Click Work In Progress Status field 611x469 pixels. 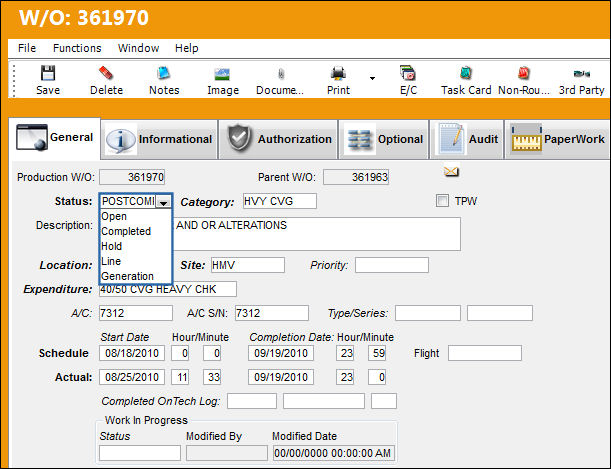point(140,453)
